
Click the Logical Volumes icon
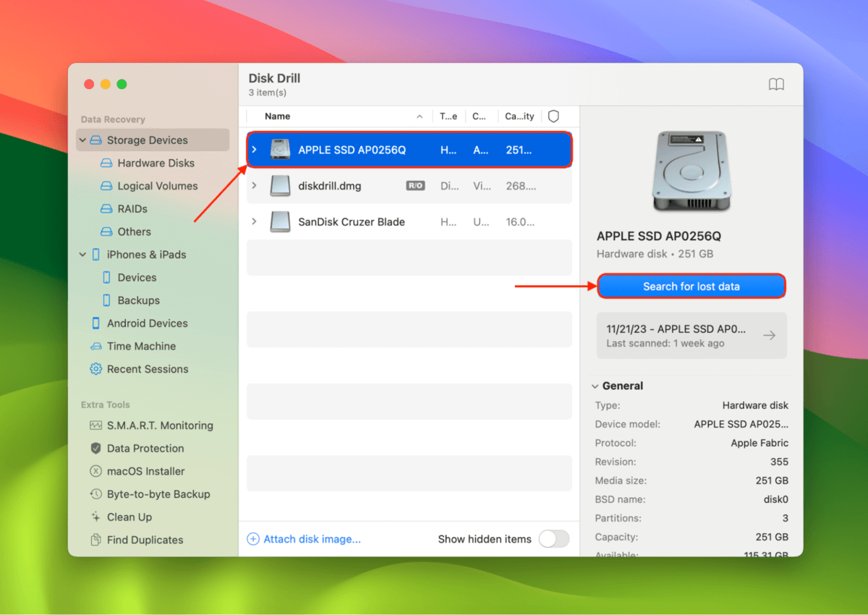[x=106, y=186]
